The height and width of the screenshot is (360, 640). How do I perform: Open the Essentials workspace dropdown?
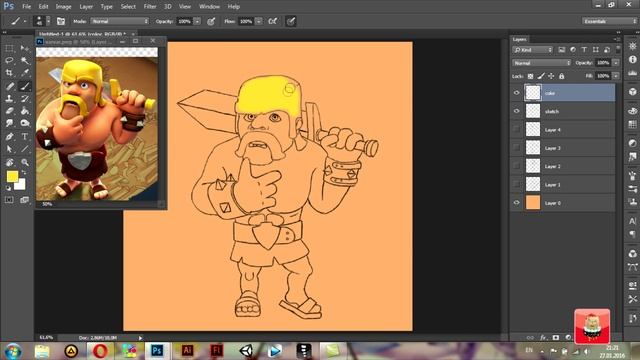click(609, 21)
